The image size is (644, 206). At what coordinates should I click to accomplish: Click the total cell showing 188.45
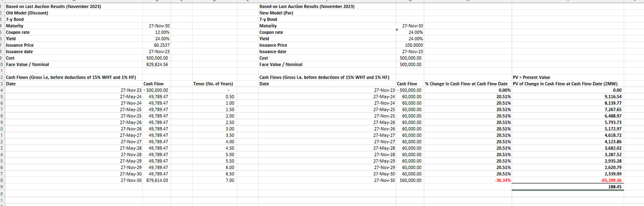[x=615, y=187]
